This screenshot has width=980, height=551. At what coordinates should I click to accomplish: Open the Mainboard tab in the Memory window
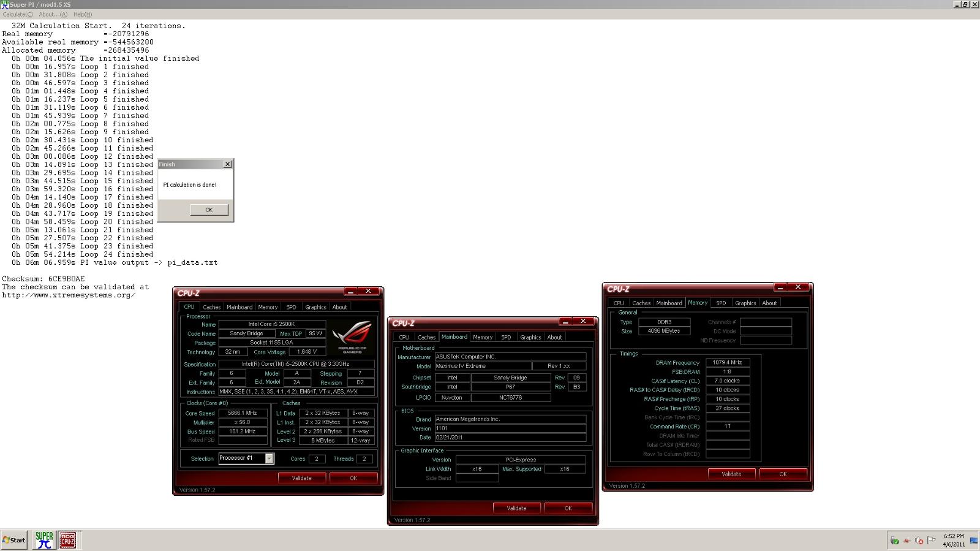click(669, 303)
